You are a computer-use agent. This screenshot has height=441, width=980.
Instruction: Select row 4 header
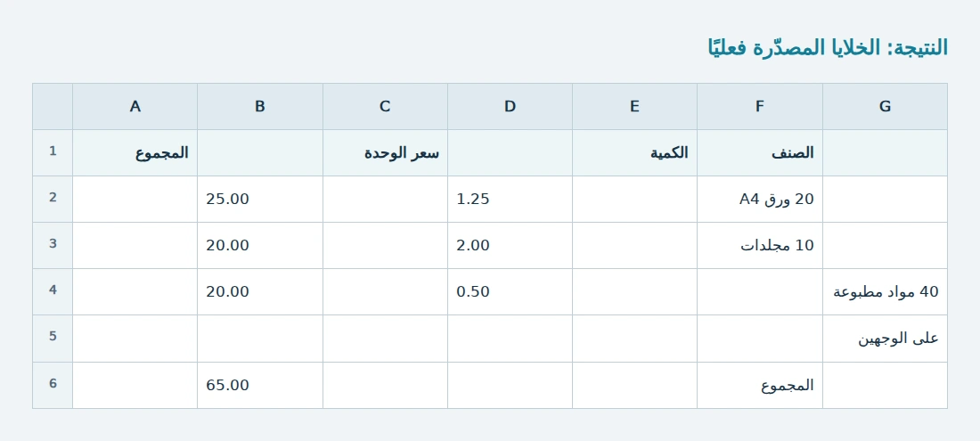coord(53,291)
